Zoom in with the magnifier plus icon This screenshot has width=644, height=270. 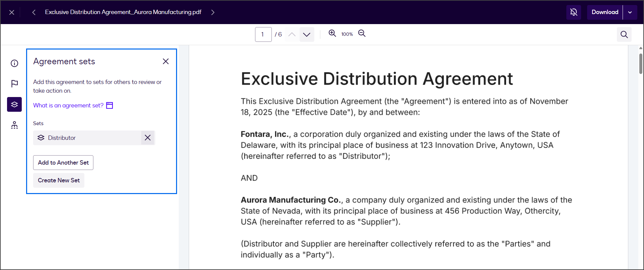pyautogui.click(x=332, y=33)
